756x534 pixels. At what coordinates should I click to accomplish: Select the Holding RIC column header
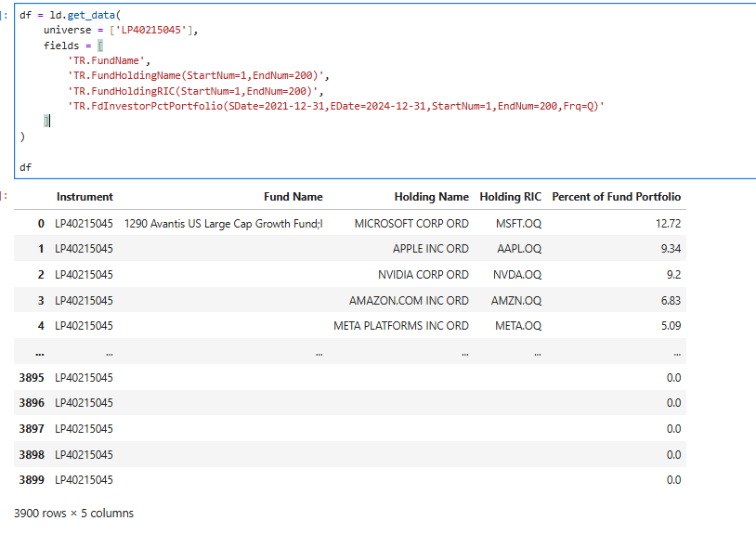511,197
